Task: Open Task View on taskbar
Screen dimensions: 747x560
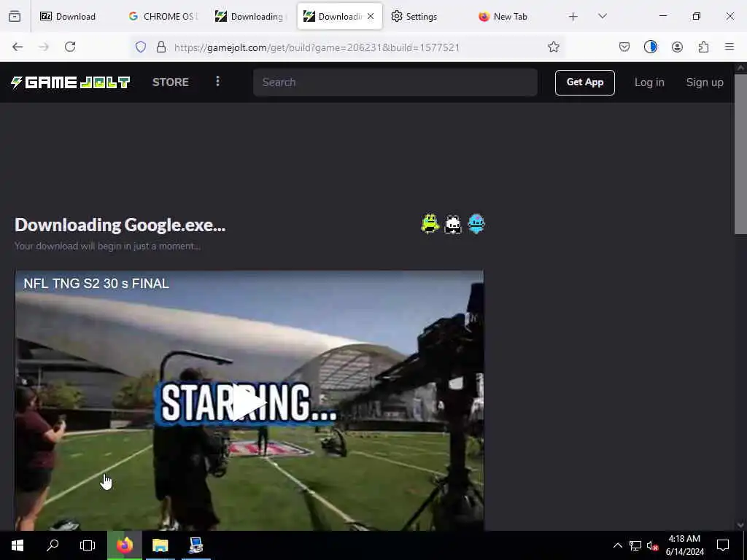Action: pos(88,545)
